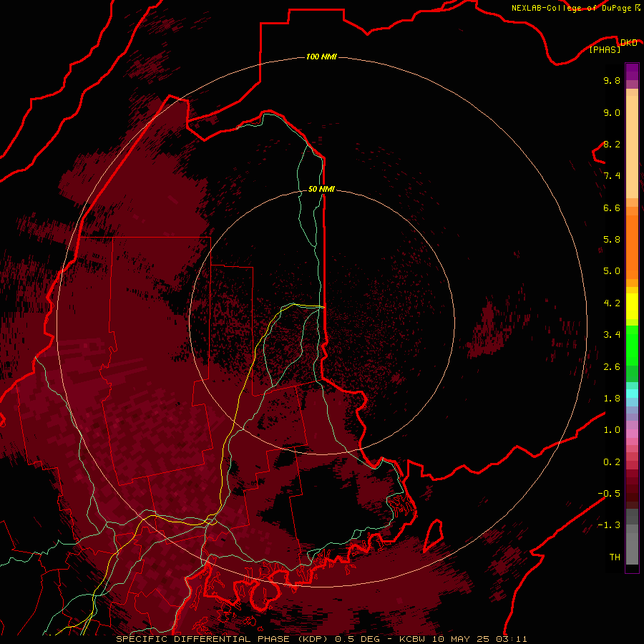This screenshot has width=644, height=644.
Task: Select the 2.6 scale value
Action: click(612, 367)
